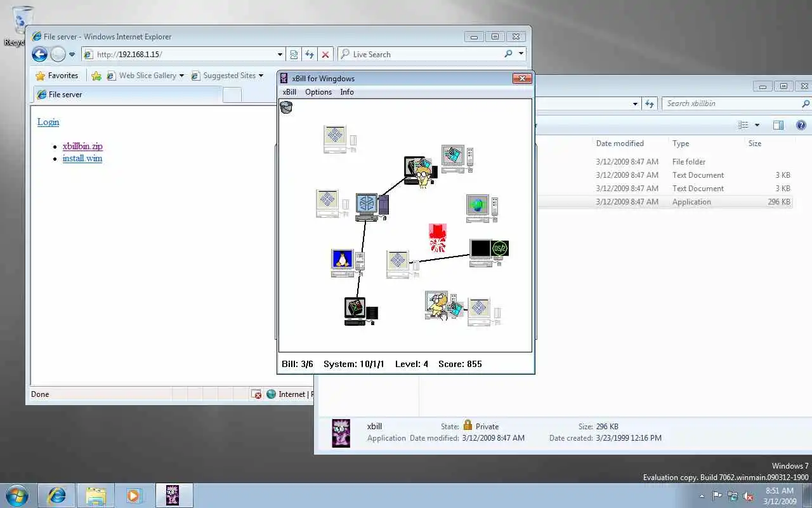The height and width of the screenshot is (508, 812).
Task: Open Windows Explorer from the taskbar
Action: (96, 495)
